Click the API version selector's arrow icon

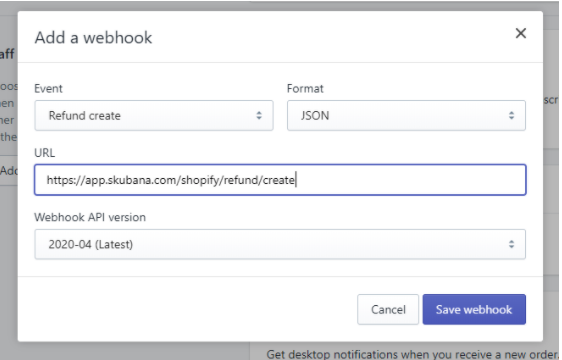pos(511,244)
